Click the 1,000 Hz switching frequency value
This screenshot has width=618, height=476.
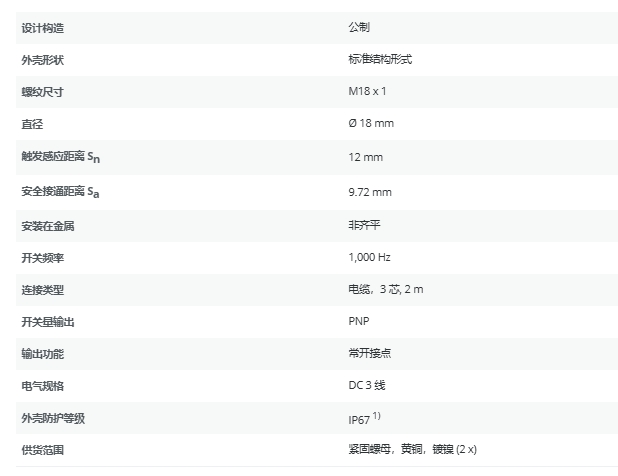[x=369, y=257]
